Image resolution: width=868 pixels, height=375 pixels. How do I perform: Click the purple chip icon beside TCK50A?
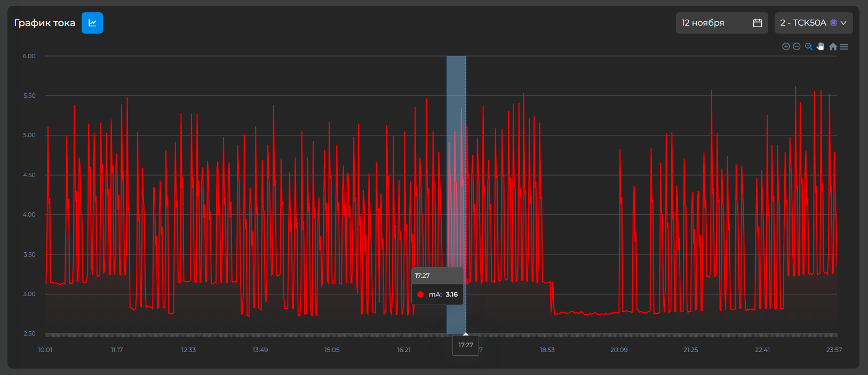pos(833,23)
